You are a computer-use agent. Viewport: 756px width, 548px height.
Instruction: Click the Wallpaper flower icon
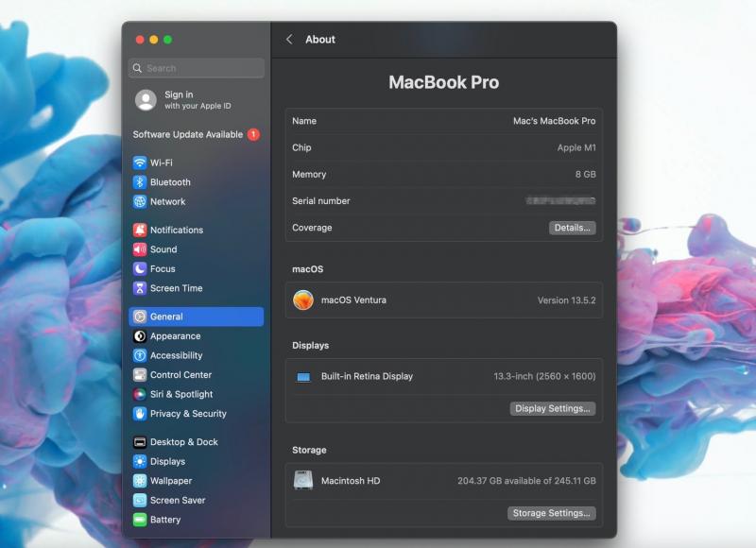(x=140, y=481)
